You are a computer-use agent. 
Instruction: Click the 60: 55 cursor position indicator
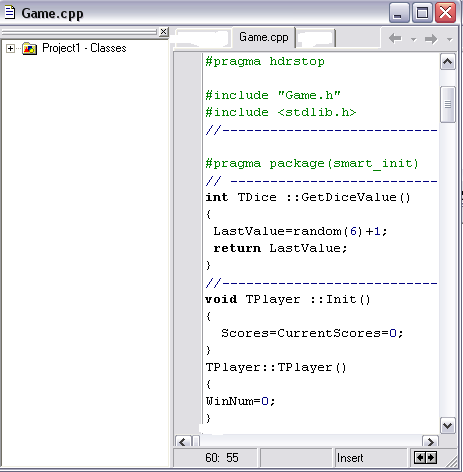222,458
